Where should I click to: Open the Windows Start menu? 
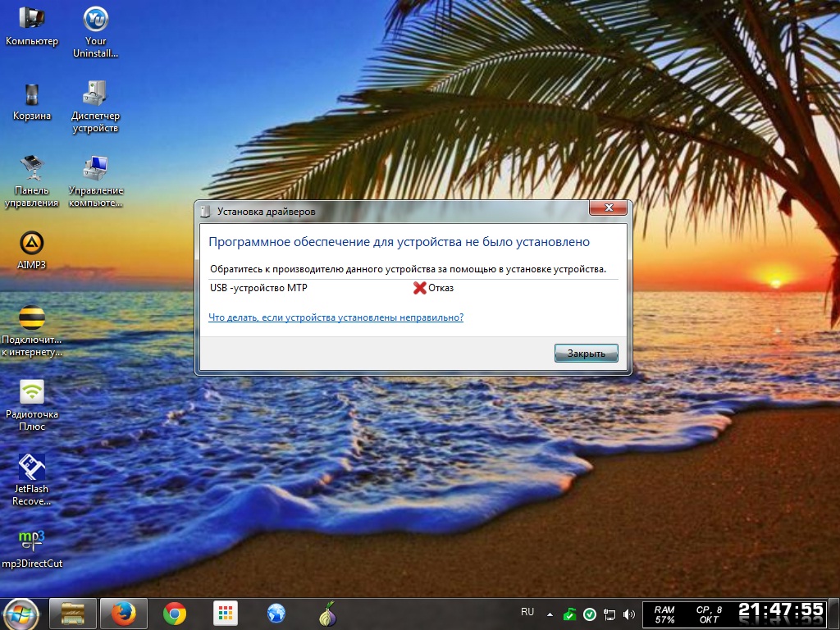click(x=21, y=614)
